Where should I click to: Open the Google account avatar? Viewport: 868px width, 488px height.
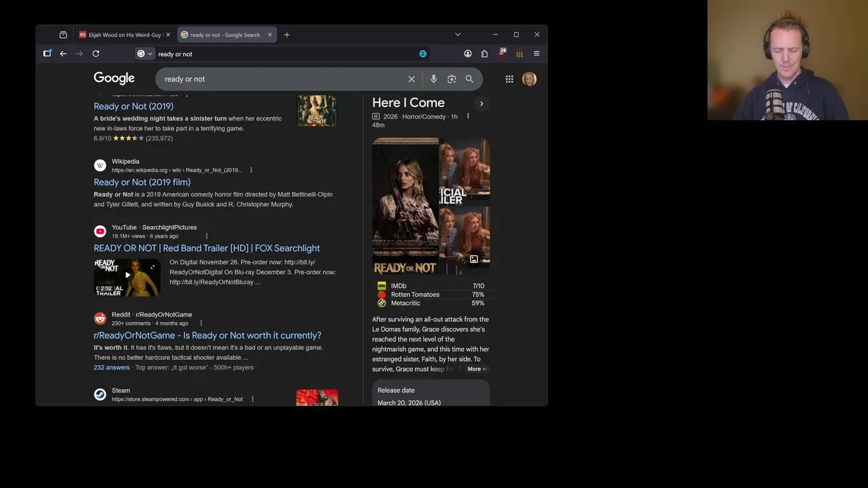[530, 79]
